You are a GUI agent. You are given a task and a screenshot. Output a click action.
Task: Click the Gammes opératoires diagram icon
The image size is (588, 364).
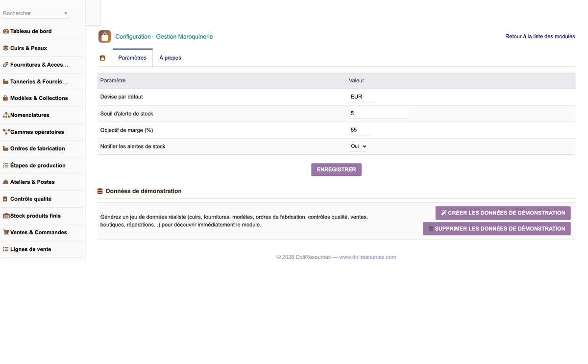6,132
